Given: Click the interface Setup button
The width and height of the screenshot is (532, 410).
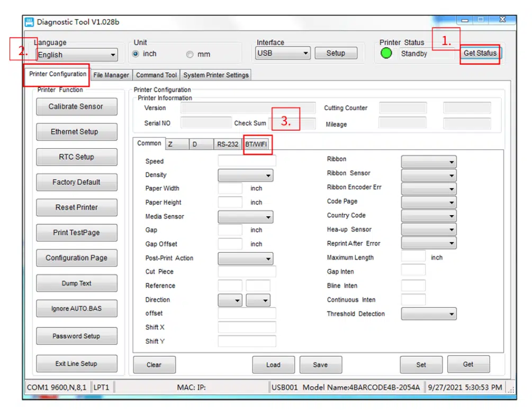Looking at the screenshot, I should pos(336,53).
